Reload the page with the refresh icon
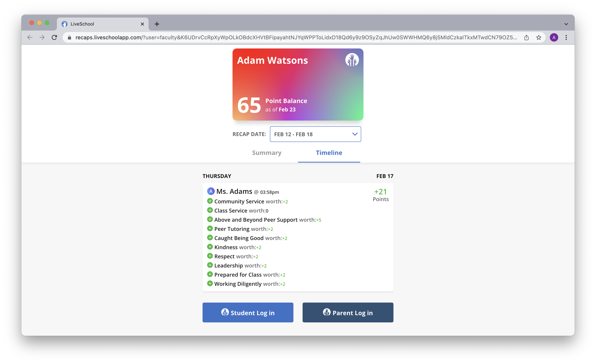 tap(54, 37)
